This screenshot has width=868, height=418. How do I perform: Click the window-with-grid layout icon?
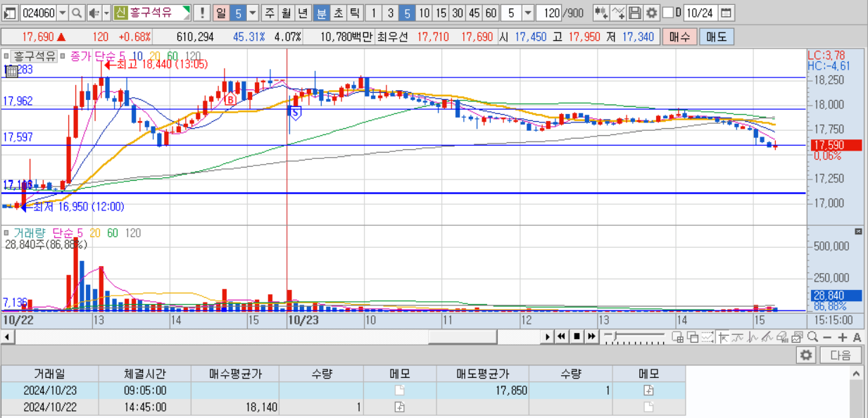pyautogui.click(x=677, y=337)
